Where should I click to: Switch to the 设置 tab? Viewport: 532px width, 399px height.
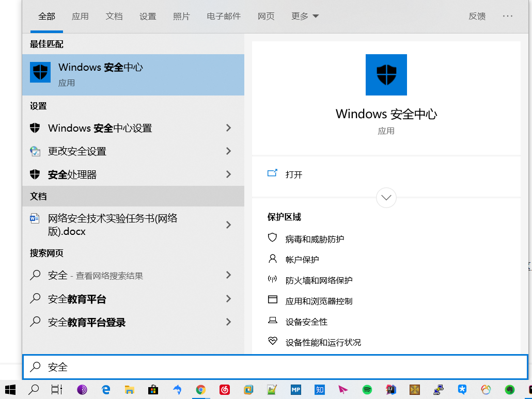tap(148, 16)
